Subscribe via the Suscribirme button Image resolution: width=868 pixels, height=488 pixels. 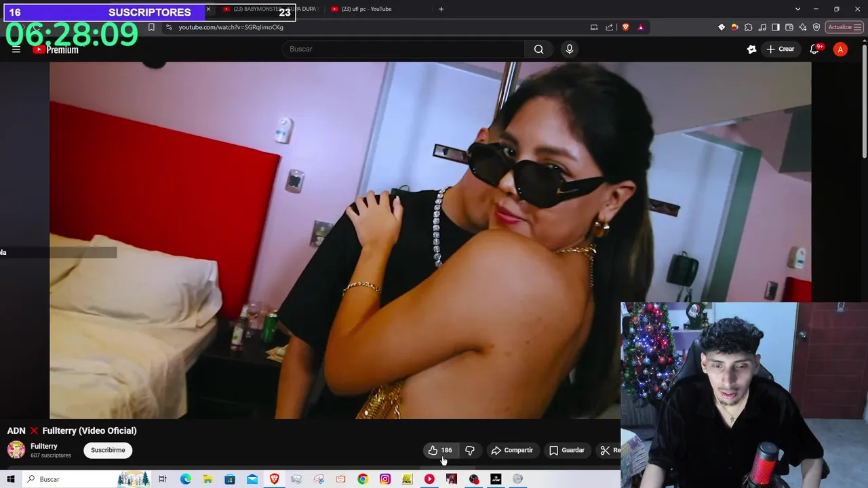(x=108, y=450)
